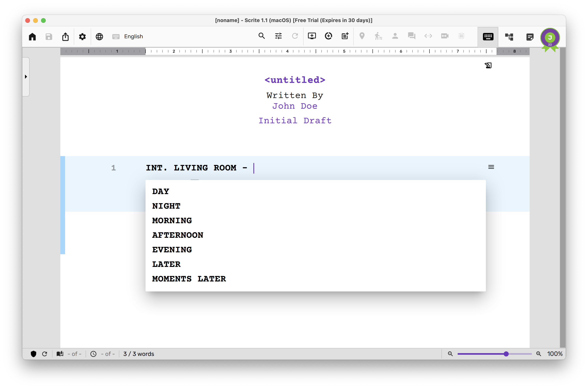Choose EVENING from the suggestions
The width and height of the screenshot is (588, 389).
click(x=315, y=249)
